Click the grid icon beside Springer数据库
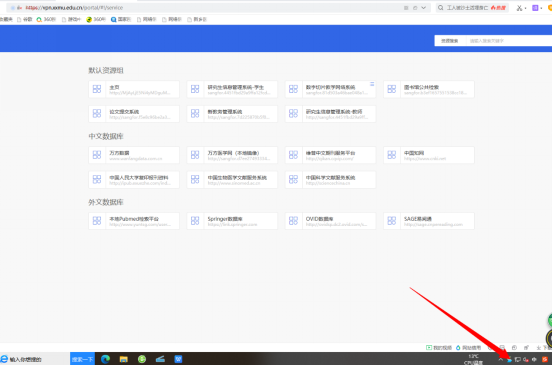Image resolution: width=552 pixels, height=365 pixels. coord(195,221)
